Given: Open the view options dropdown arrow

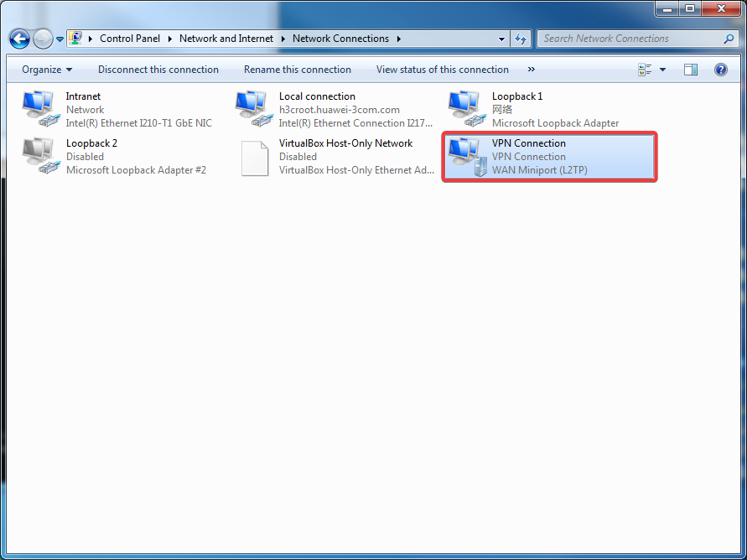Looking at the screenshot, I should pos(662,70).
